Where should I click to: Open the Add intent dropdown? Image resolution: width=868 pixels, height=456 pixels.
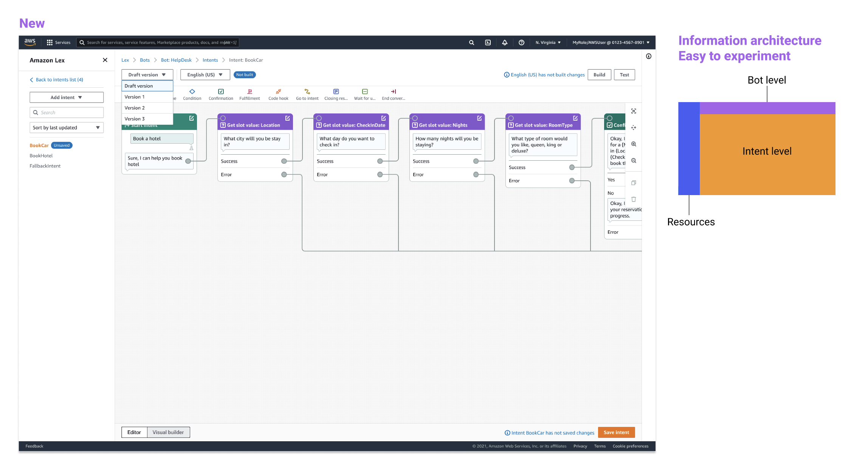[67, 98]
